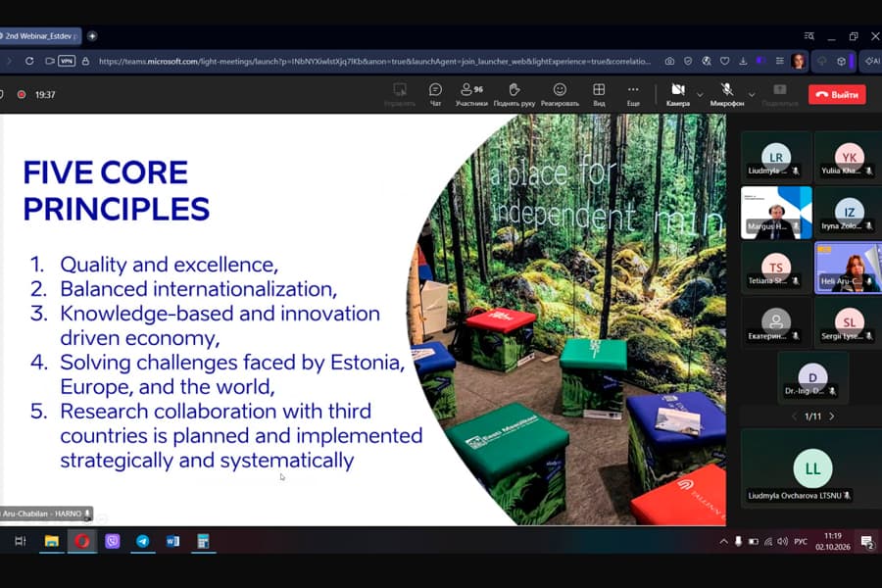
Task: Open browser easy setup menu icon
Action: (780, 61)
